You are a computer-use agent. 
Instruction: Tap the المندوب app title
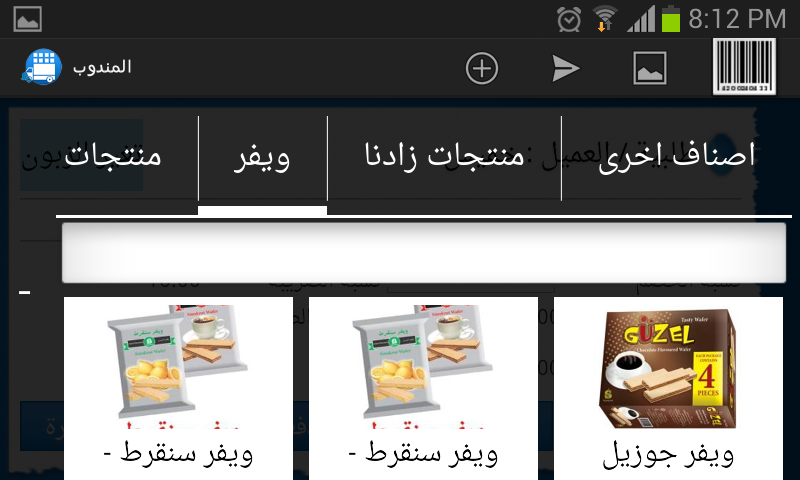102,67
